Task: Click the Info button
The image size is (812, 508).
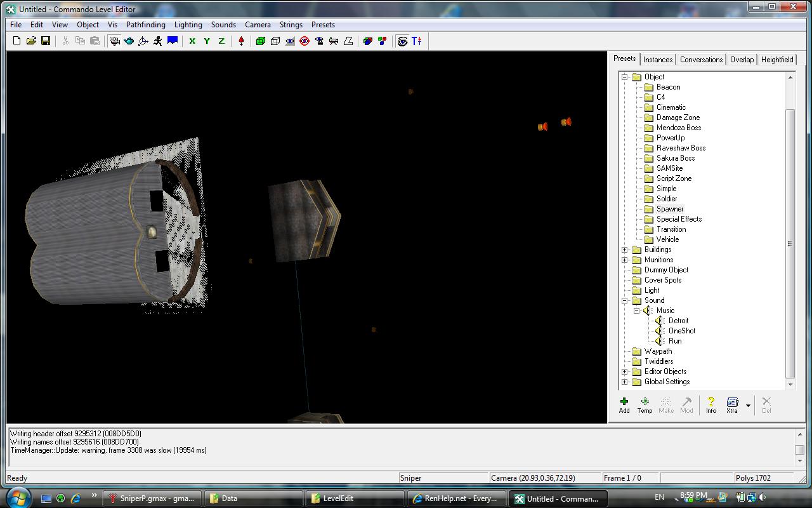Action: pyautogui.click(x=711, y=405)
